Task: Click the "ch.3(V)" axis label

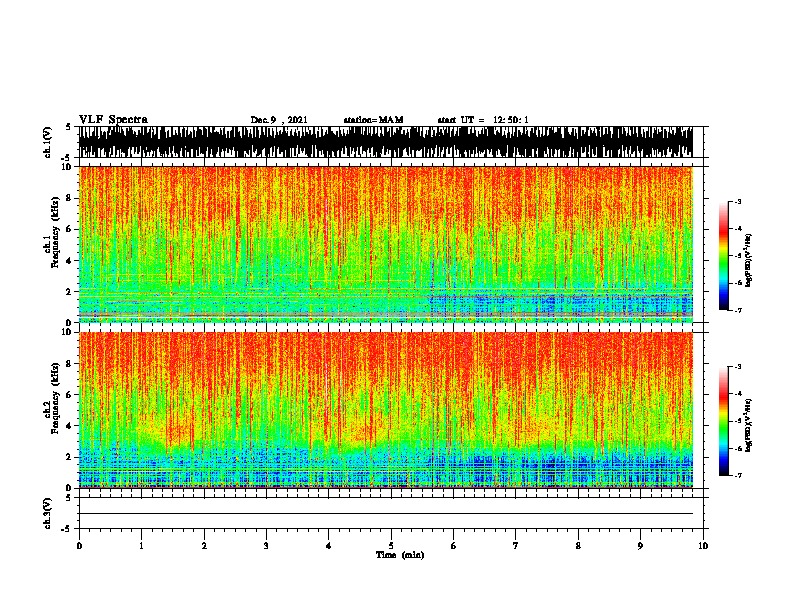Action: click(48, 513)
